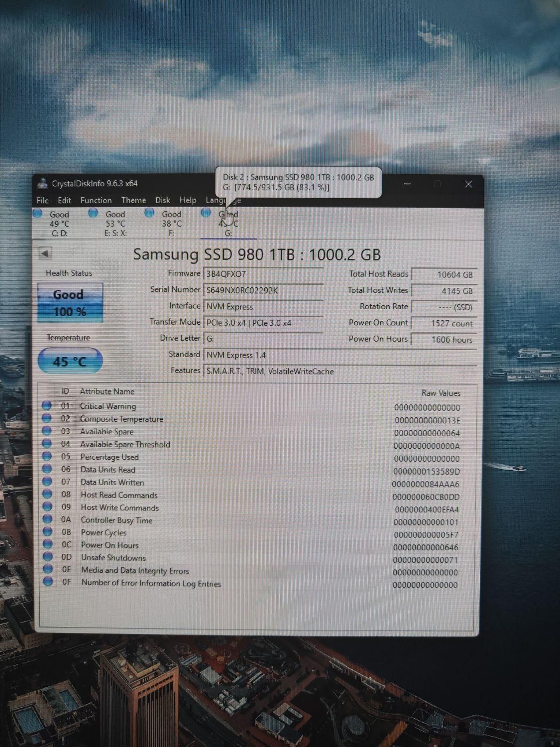
Task: Click raw value 000000000005F7
Action: [x=426, y=535]
